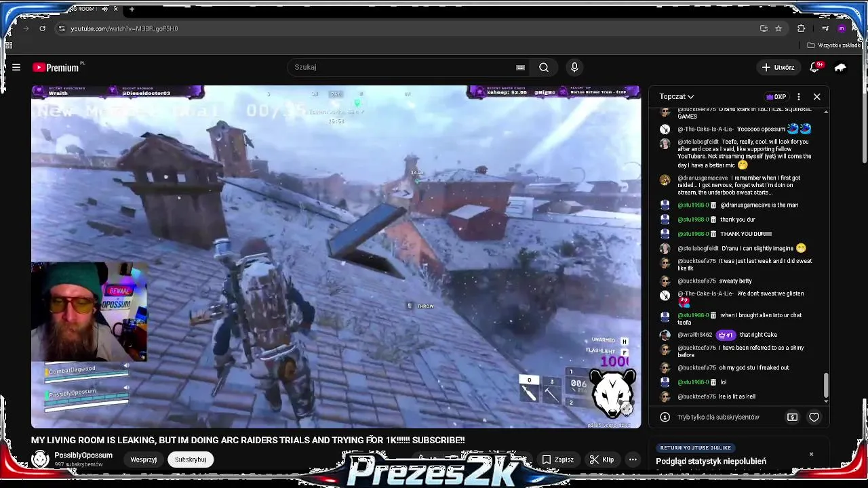
Task: Open the YouTube hamburger guide menu
Action: pos(16,67)
